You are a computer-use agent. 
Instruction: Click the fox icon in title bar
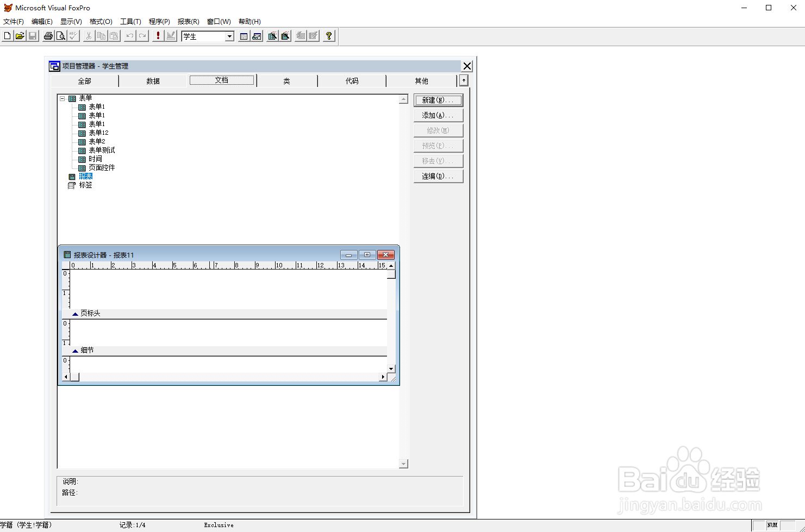click(x=8, y=8)
